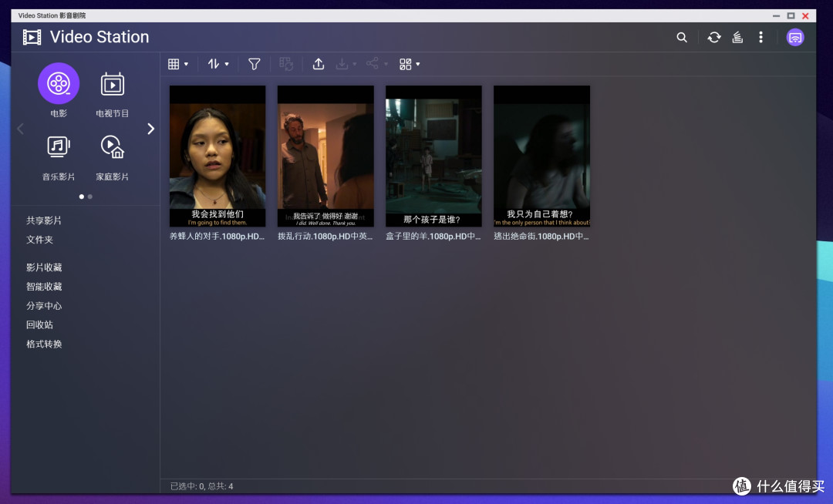Switch to second category page dot
The height and width of the screenshot is (504, 833).
click(89, 197)
